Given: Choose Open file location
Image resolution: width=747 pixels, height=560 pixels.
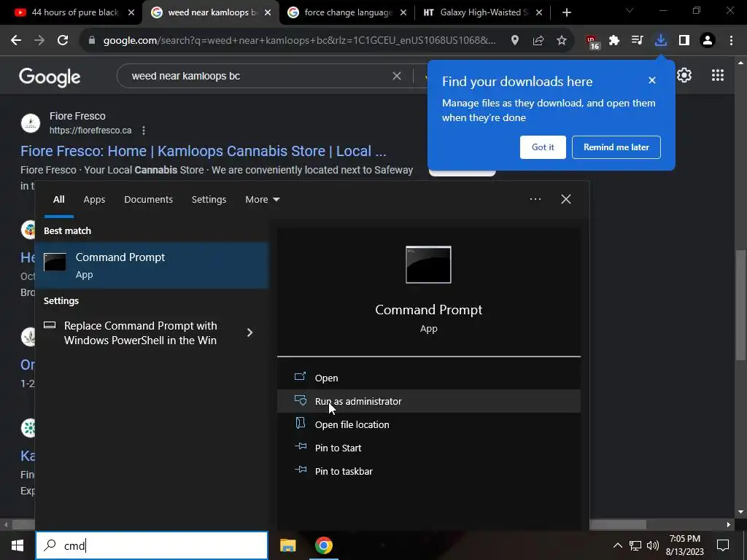Looking at the screenshot, I should pyautogui.click(x=428, y=424).
